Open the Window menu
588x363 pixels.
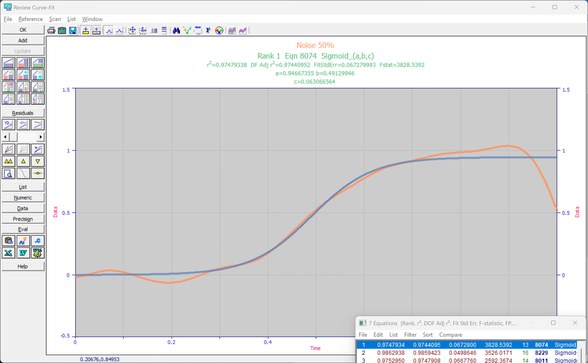(92, 19)
